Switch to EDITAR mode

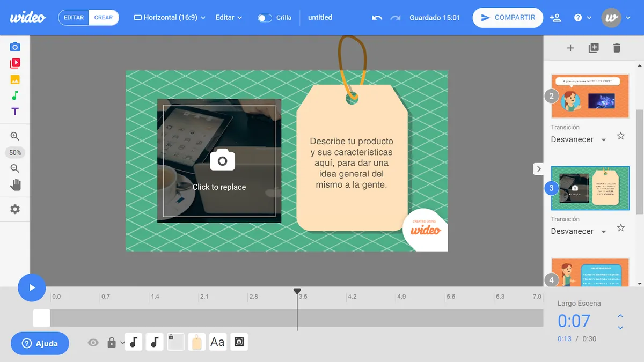click(74, 18)
